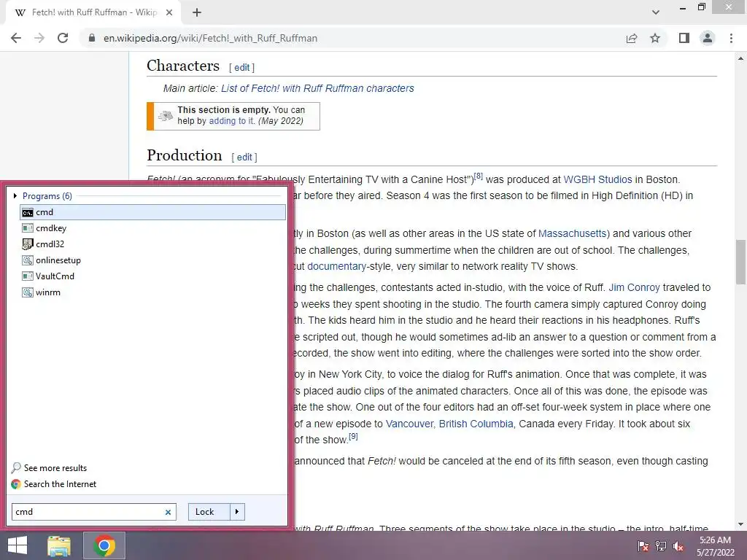Screen dimensions: 747x560
Task: Click the muted volume tray icon
Action: (678, 546)
